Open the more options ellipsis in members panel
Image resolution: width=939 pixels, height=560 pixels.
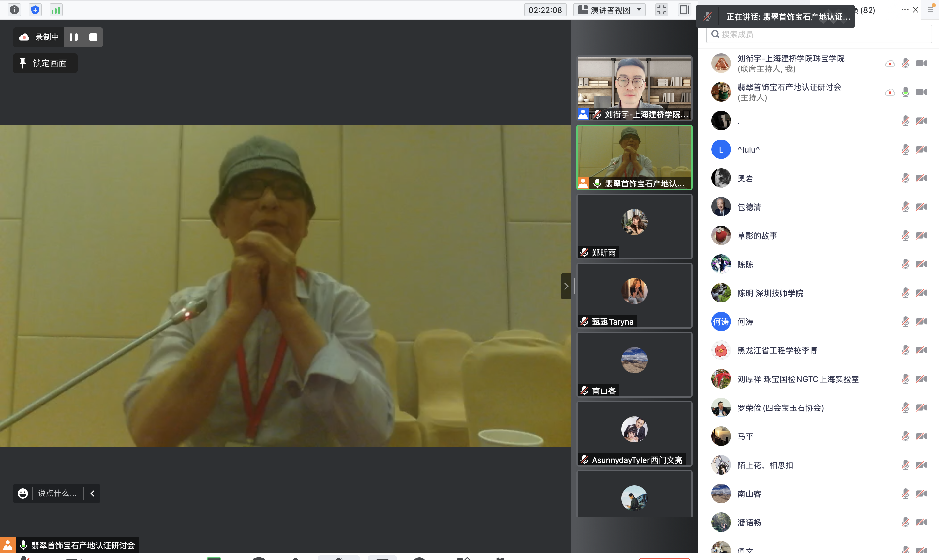pos(905,10)
